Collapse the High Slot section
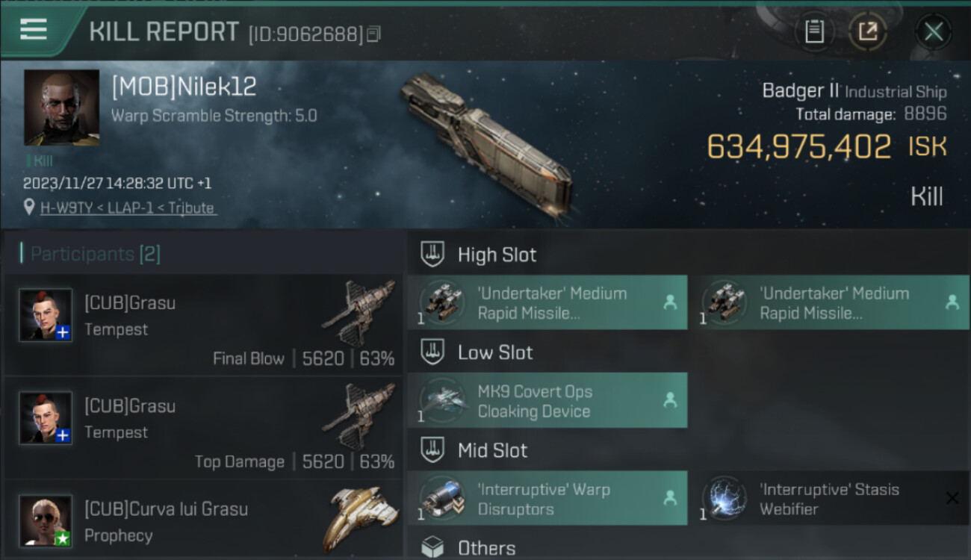This screenshot has height=560, width=971. coord(478,255)
